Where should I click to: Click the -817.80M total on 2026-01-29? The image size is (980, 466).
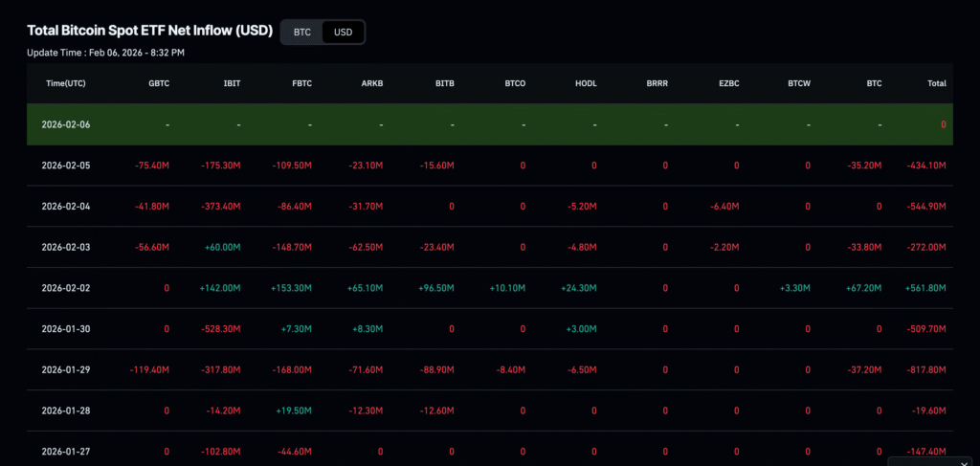pos(925,369)
